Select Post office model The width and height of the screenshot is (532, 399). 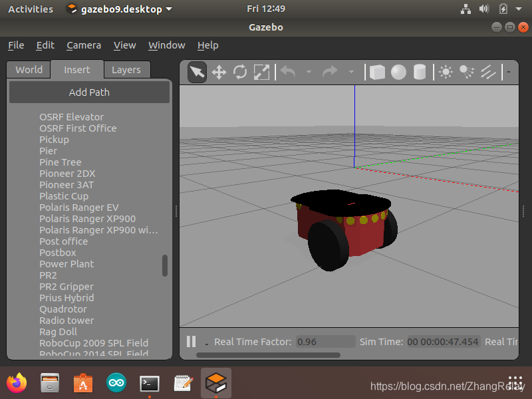(x=63, y=241)
